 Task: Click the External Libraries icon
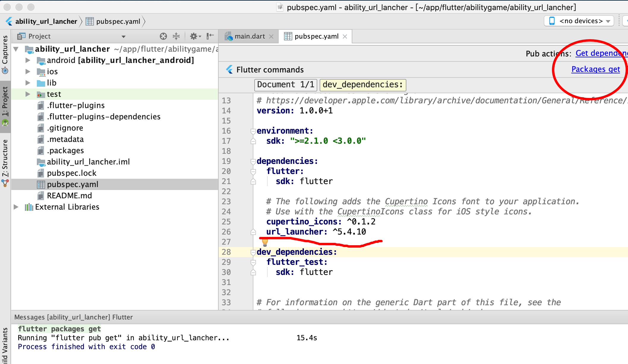pyautogui.click(x=29, y=207)
